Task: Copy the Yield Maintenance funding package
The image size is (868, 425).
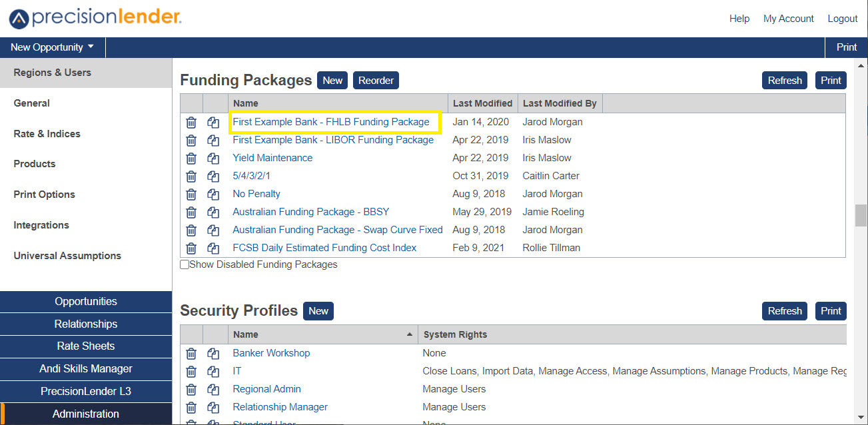Action: pyautogui.click(x=213, y=158)
